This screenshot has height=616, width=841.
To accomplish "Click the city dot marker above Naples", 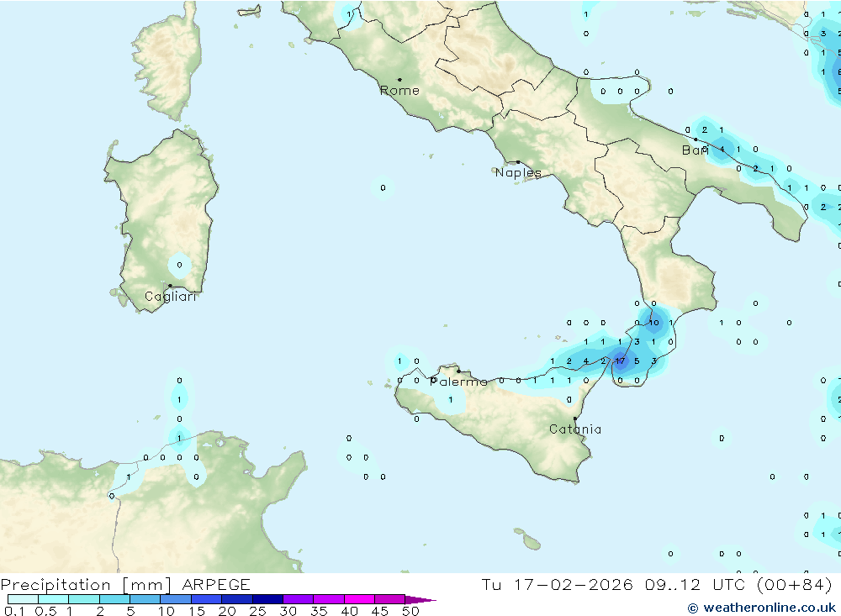I will (518, 162).
